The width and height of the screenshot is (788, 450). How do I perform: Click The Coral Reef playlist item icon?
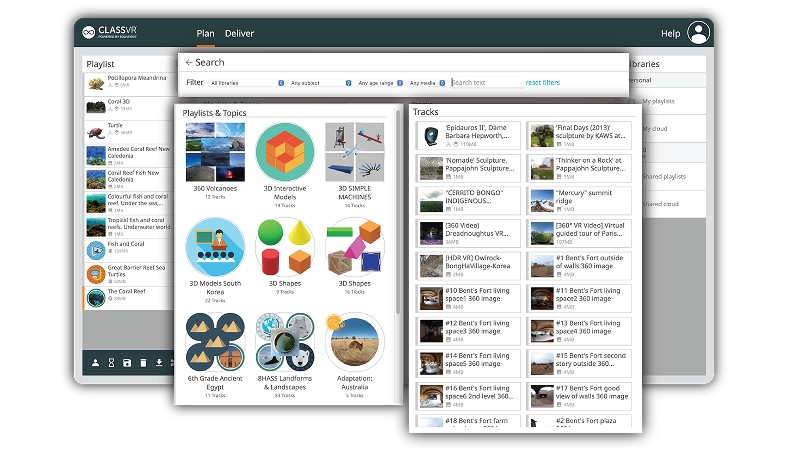pos(95,298)
